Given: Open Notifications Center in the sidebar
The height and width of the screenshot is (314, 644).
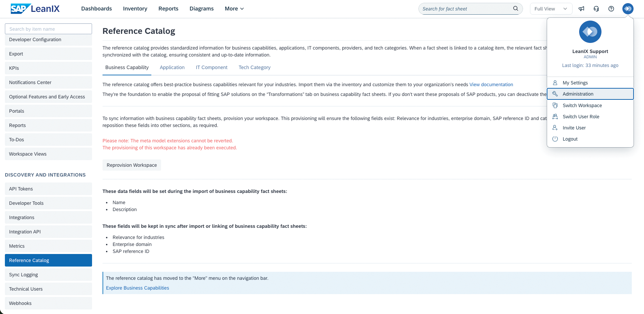Looking at the screenshot, I should click(48, 82).
